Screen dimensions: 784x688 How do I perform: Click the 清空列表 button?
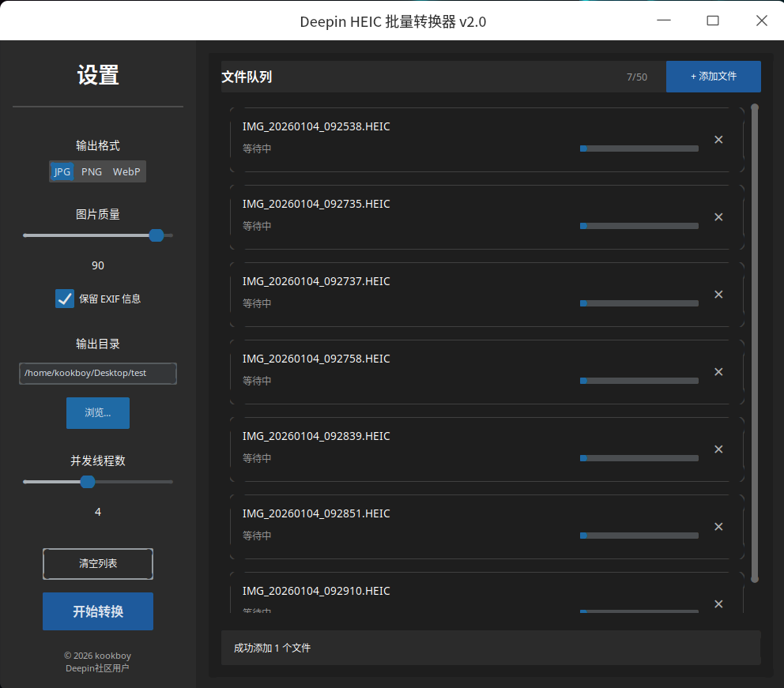(x=98, y=563)
